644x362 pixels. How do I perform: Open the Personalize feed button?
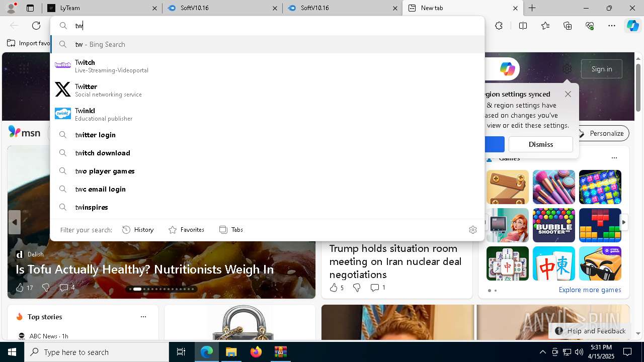[601, 133]
